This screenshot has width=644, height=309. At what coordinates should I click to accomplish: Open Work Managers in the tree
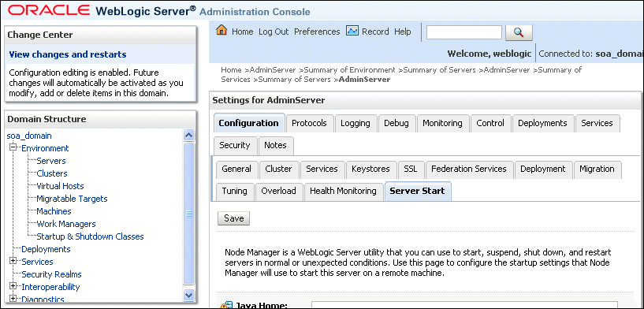pos(66,224)
